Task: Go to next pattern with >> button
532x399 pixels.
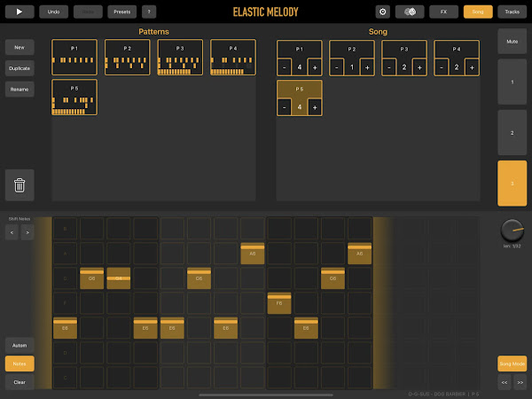Action: 520,382
